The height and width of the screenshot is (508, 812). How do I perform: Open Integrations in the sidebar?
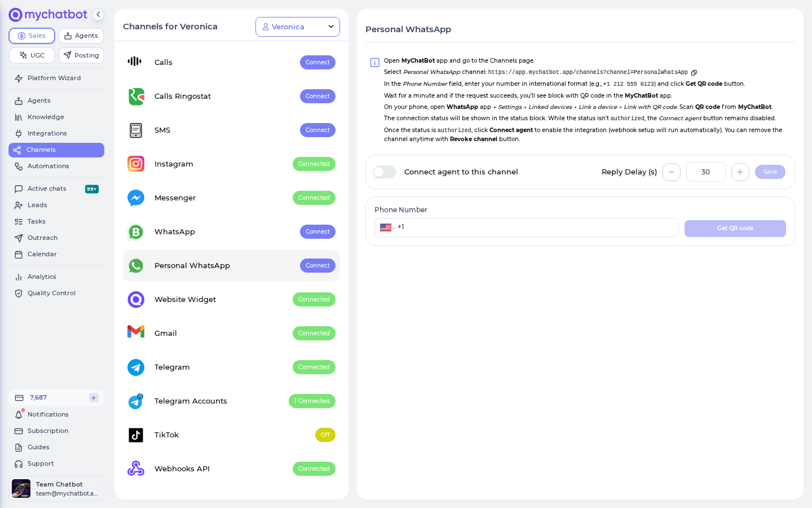point(56,134)
